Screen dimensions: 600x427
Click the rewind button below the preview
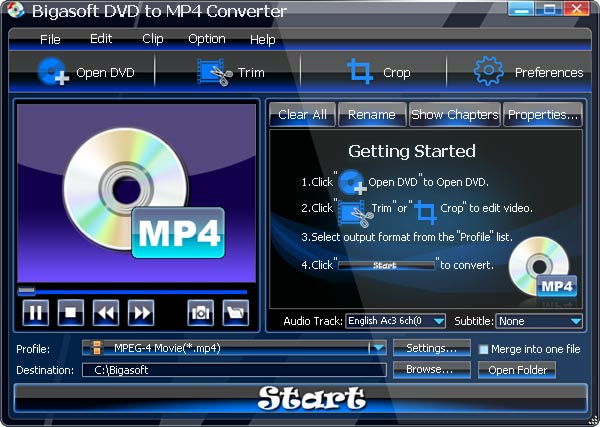pyautogui.click(x=106, y=313)
